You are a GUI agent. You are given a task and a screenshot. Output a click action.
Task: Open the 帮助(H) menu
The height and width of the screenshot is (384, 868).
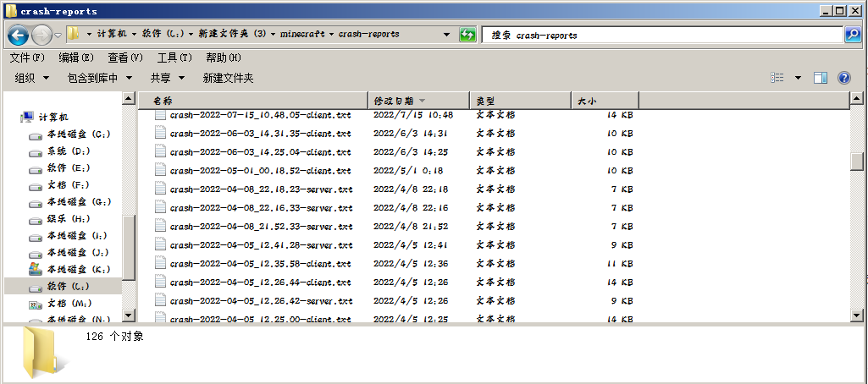(x=224, y=58)
